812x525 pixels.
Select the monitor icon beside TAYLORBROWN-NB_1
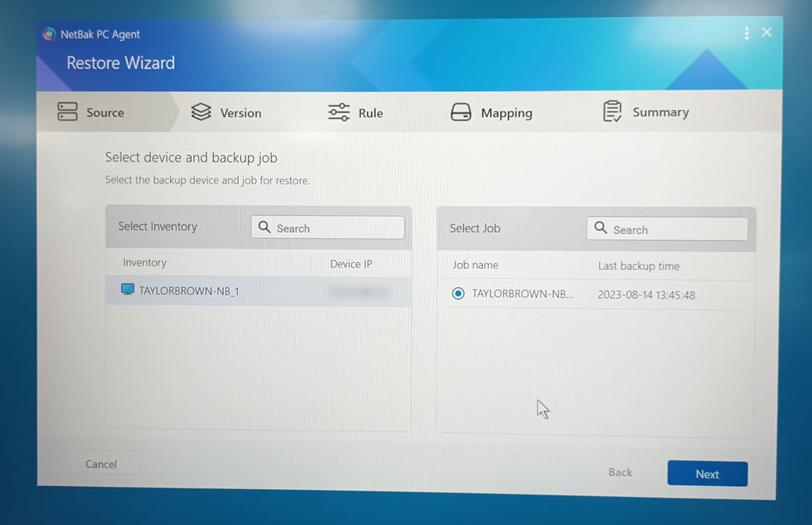(128, 289)
